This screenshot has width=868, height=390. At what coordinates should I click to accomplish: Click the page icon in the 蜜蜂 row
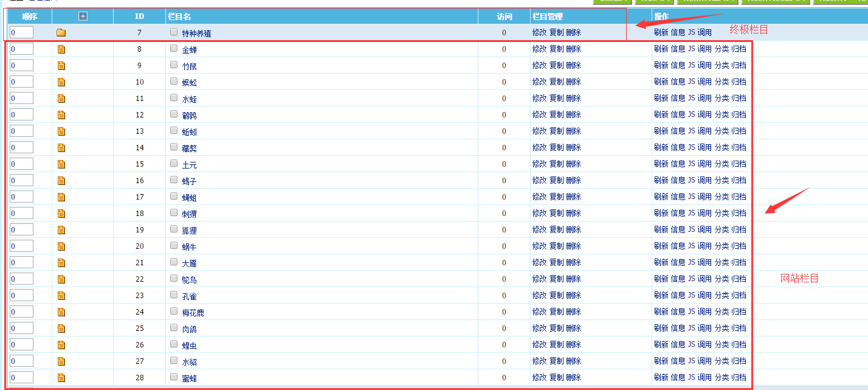click(x=61, y=378)
